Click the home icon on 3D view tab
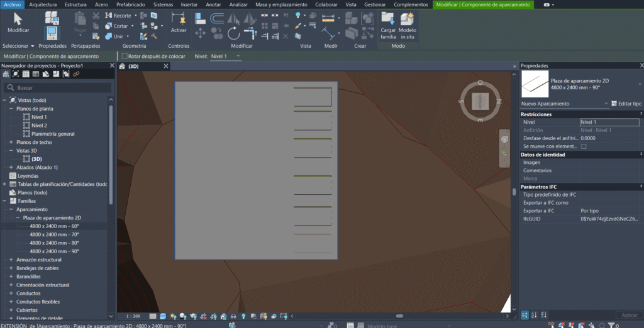The height and width of the screenshot is (328, 644). [123, 66]
